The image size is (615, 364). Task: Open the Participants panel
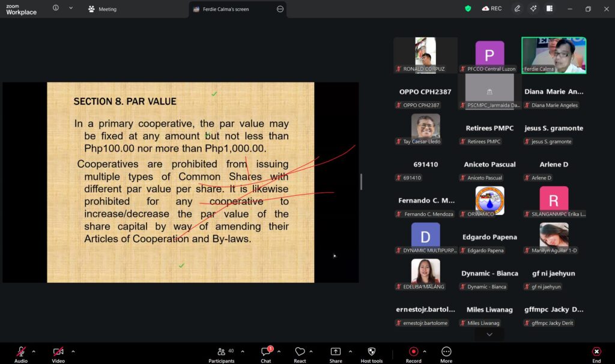222,352
